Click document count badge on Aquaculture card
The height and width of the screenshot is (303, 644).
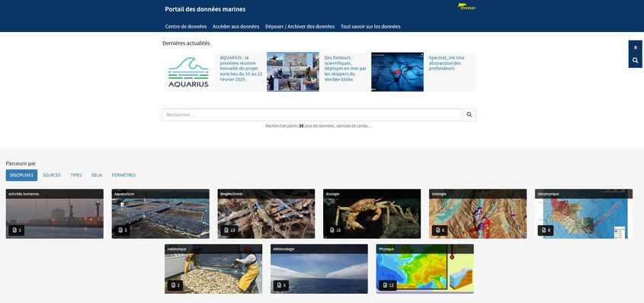[x=123, y=230]
